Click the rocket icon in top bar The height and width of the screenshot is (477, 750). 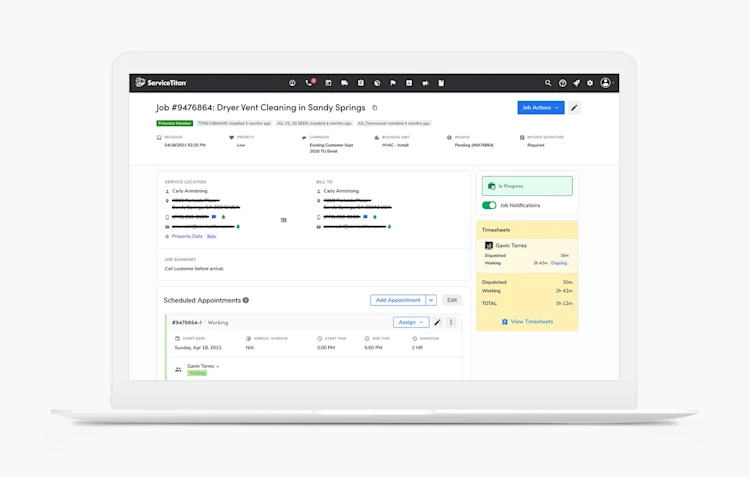pyautogui.click(x=576, y=83)
